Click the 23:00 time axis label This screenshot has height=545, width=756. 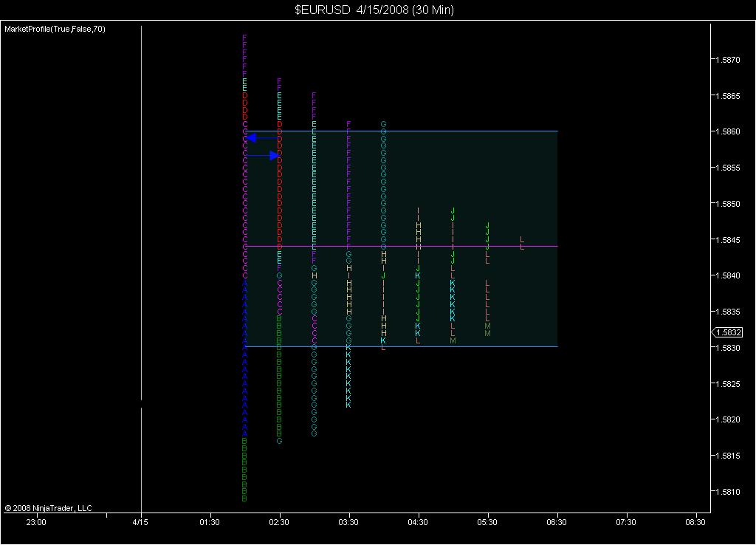(x=35, y=522)
